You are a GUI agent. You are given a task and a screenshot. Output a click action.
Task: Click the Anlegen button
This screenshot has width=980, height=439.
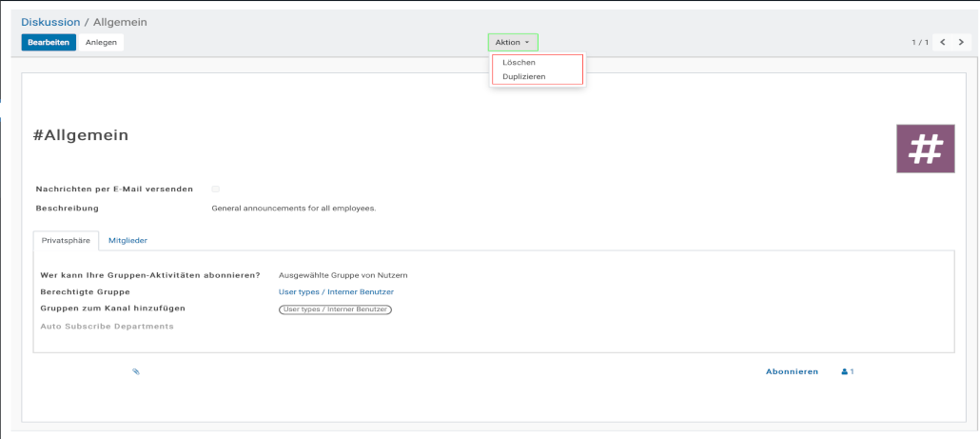coord(101,42)
